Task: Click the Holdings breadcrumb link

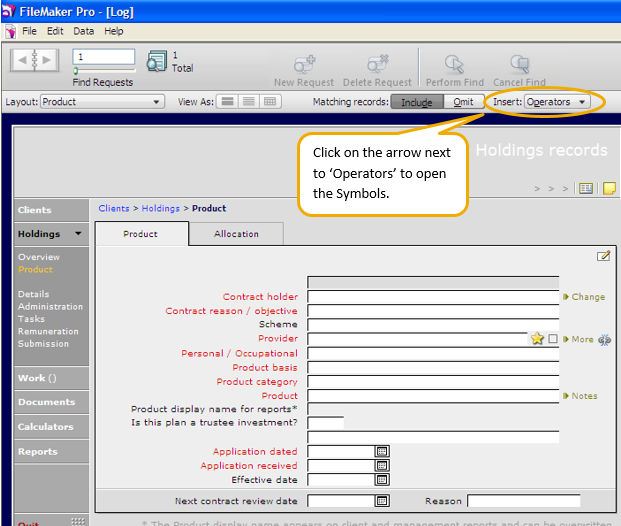Action: coord(160,208)
